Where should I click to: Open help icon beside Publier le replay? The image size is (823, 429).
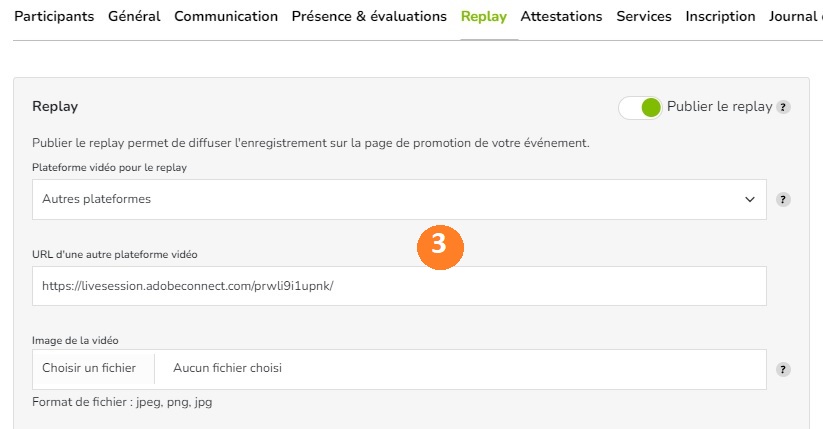(x=783, y=107)
